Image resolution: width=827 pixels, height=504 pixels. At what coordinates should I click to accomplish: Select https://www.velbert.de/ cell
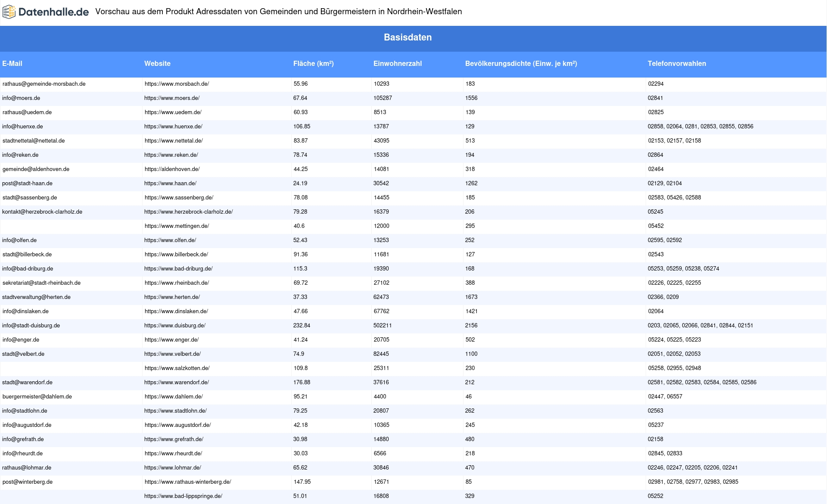172,354
